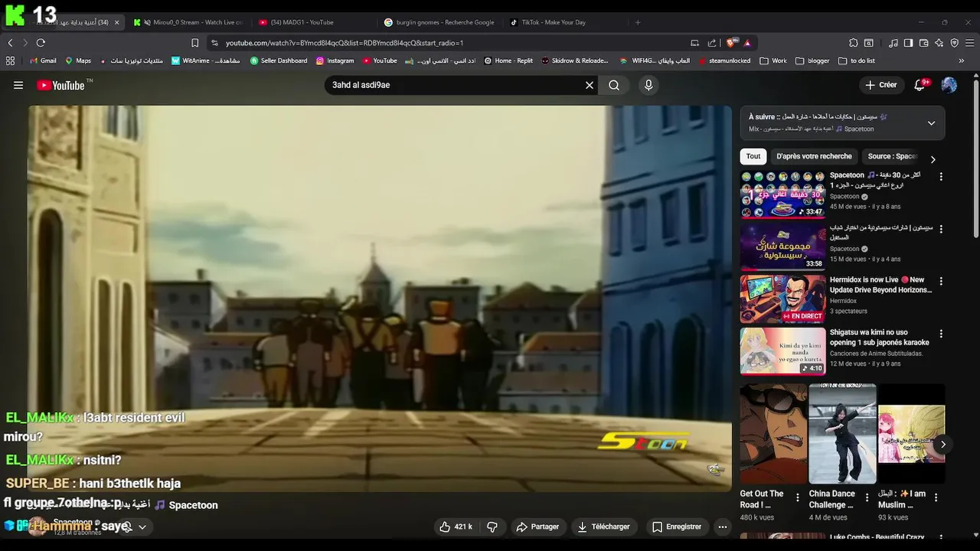Close the first YouTube tab
980x551 pixels.
click(116, 22)
